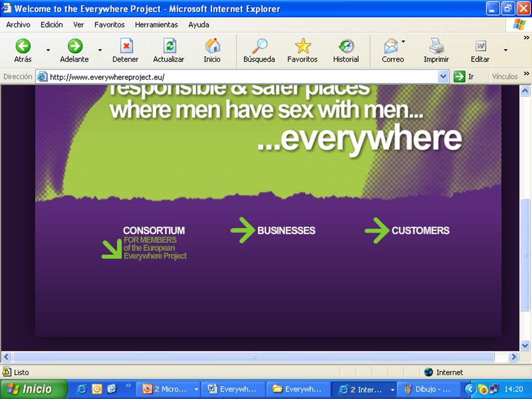Go to the home page with Inicio toolbar icon
The image size is (532, 399).
(x=212, y=50)
